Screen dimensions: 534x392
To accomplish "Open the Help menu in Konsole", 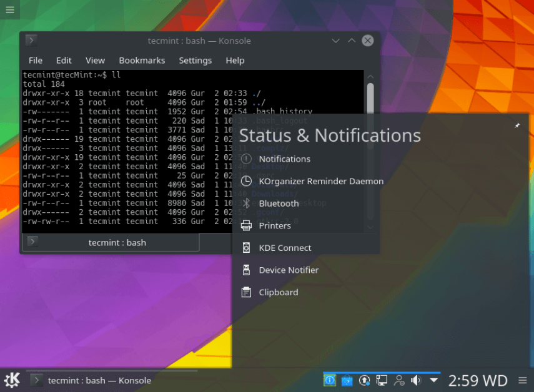I will (x=235, y=61).
